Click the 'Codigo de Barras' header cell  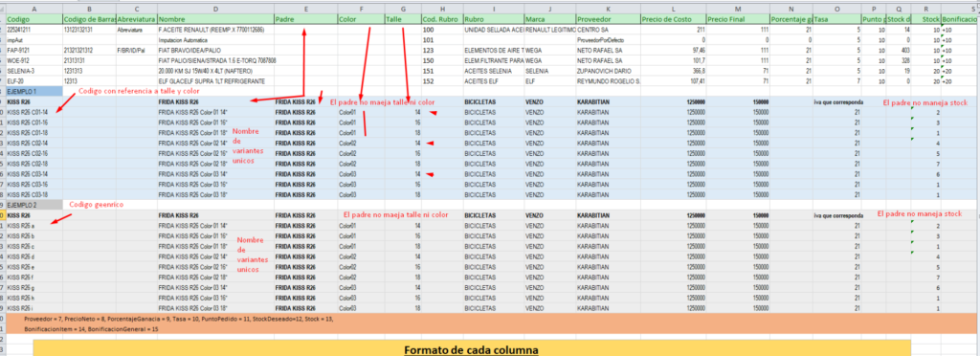tap(89, 19)
